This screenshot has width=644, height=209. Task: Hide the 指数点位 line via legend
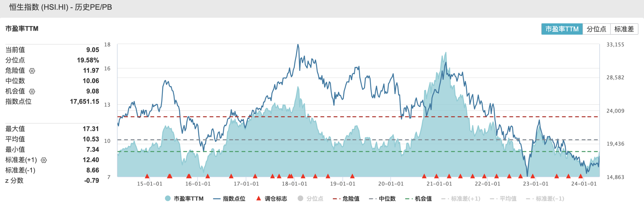(234, 199)
